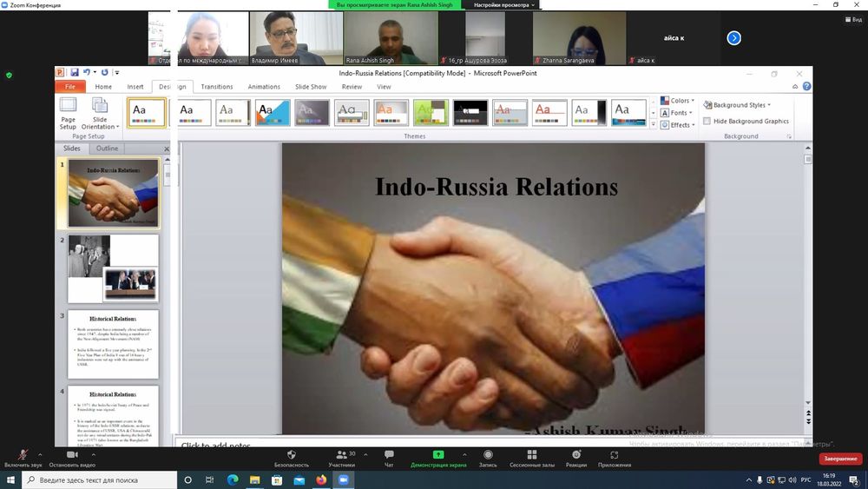Click the Windows Start button
Image resolution: width=868 pixels, height=489 pixels.
click(10, 479)
